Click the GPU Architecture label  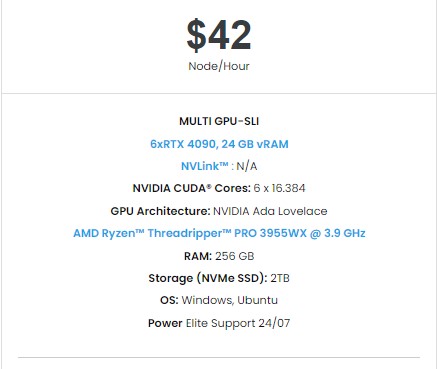click(x=160, y=211)
